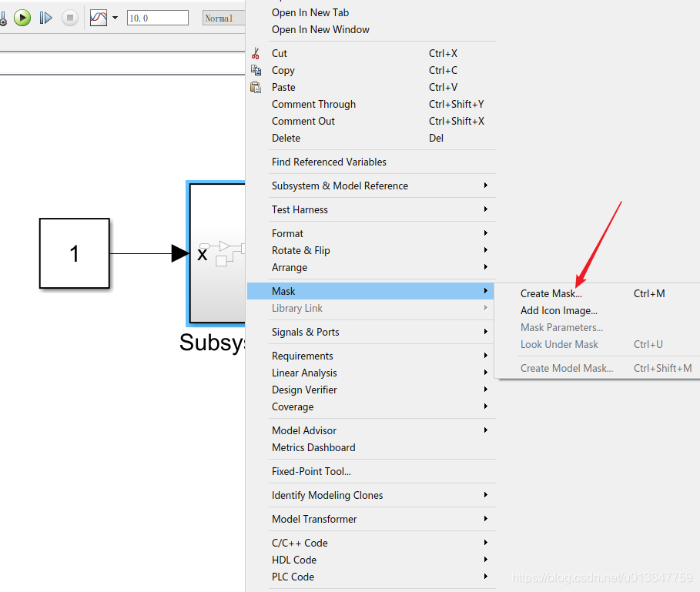This screenshot has height=592, width=700.
Task: Expand Subsystem & Model Reference submenu
Action: (x=370, y=186)
